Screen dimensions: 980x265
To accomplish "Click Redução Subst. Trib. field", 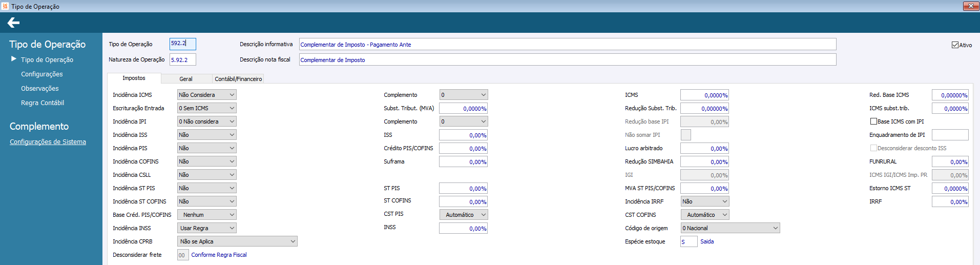I will tap(704, 108).
